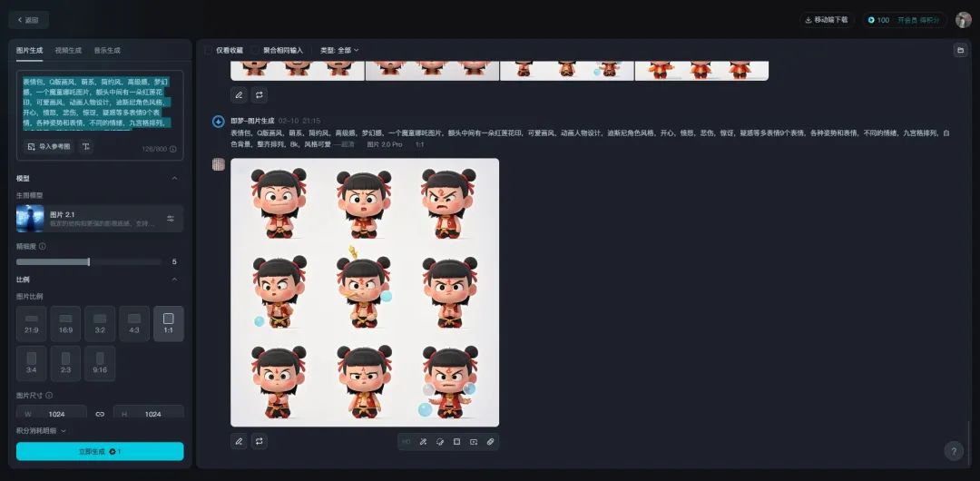Expand the 积分消耗明细 dropdown
Viewport: 980px width, 481px height.
[41, 431]
